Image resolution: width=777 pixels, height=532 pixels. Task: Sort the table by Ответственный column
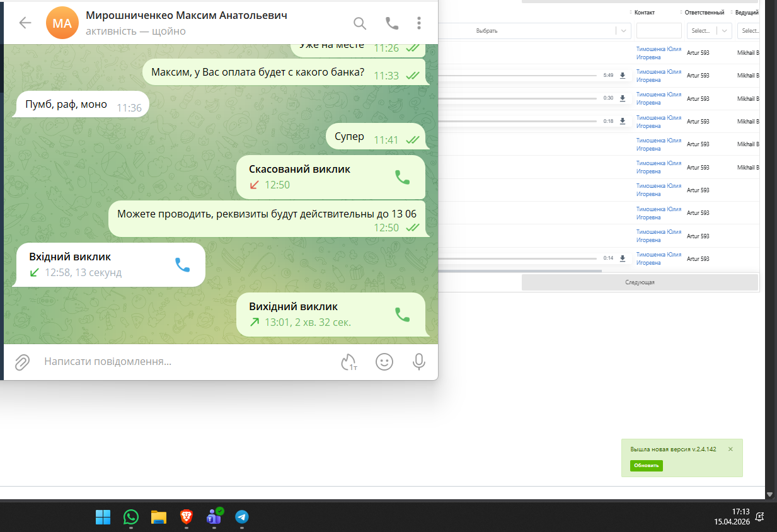pyautogui.click(x=682, y=13)
